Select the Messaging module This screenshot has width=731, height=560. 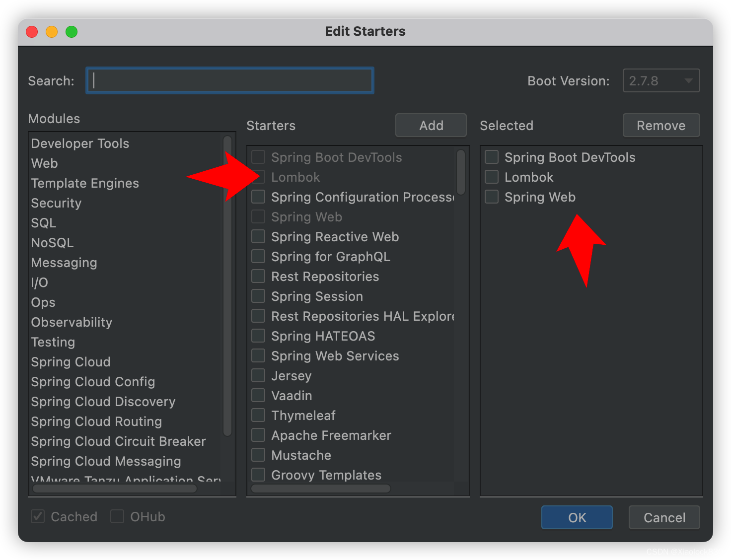64,263
